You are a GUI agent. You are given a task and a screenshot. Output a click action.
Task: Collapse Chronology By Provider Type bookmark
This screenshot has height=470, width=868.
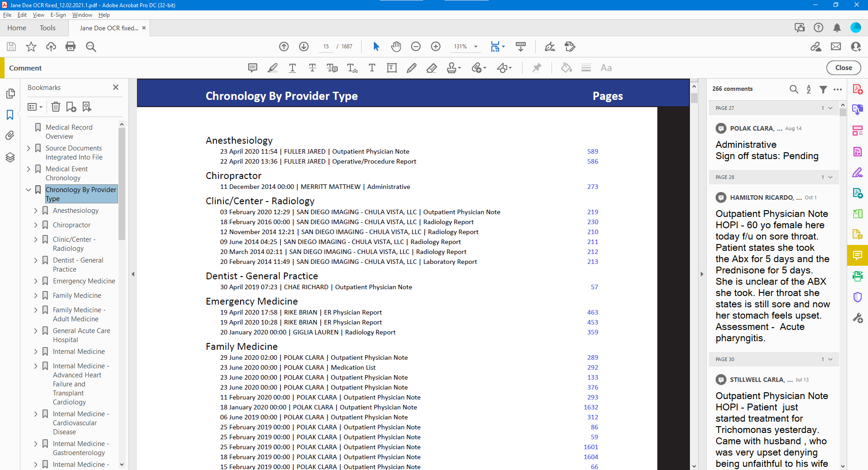click(x=28, y=190)
